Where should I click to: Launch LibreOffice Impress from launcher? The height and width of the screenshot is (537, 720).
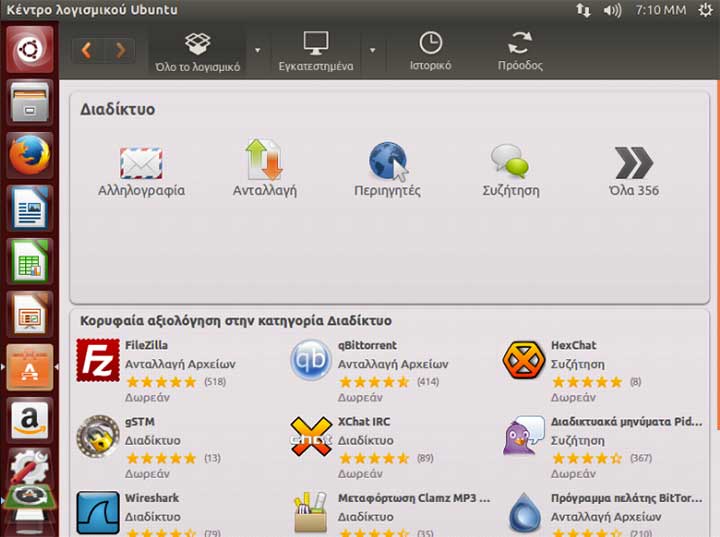click(x=30, y=314)
